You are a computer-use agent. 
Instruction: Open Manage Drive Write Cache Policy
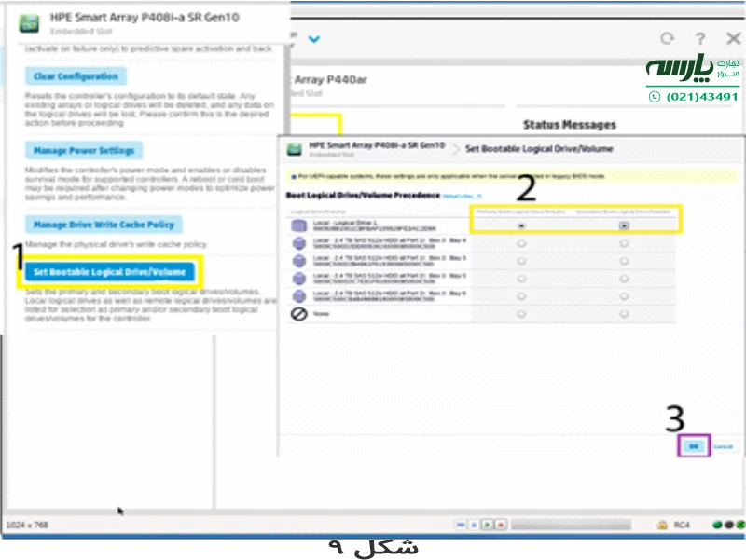pos(104,225)
